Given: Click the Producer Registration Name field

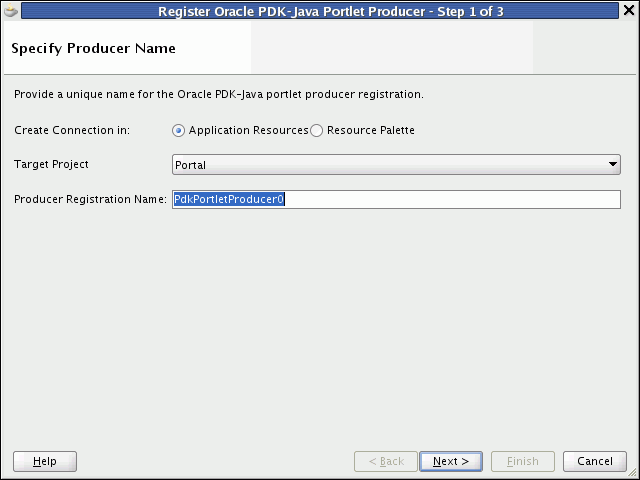Looking at the screenshot, I should tap(396, 199).
